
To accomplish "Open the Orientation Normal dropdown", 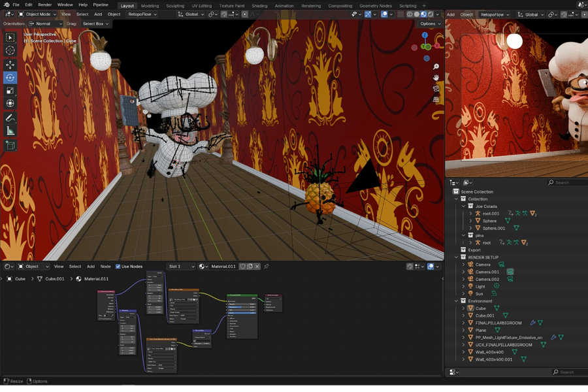I will [45, 24].
